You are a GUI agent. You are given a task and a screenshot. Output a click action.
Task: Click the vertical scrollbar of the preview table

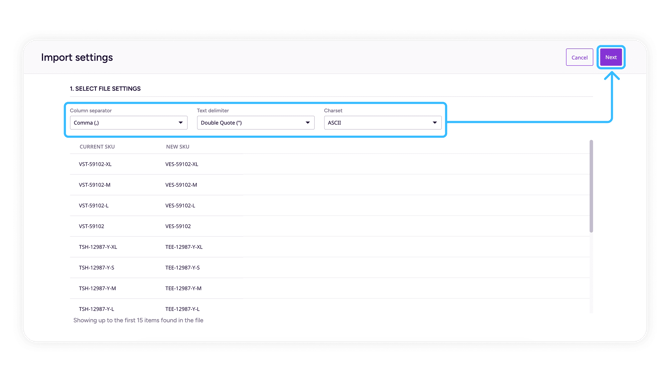(x=591, y=186)
